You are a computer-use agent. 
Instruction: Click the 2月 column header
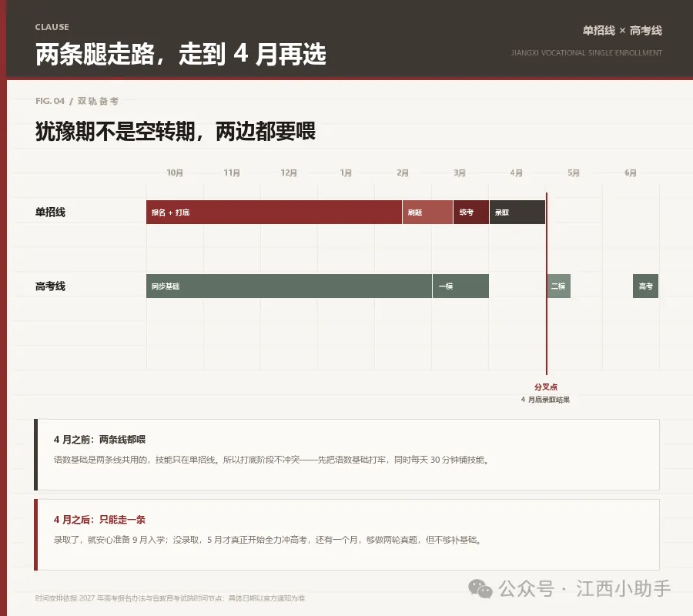403,172
